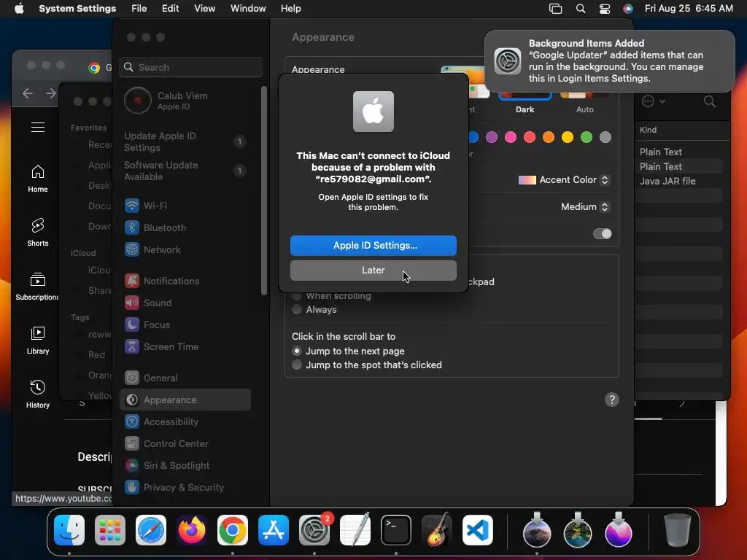Launch Firefox from the Dock
This screenshot has height=560, width=747.
point(192,530)
